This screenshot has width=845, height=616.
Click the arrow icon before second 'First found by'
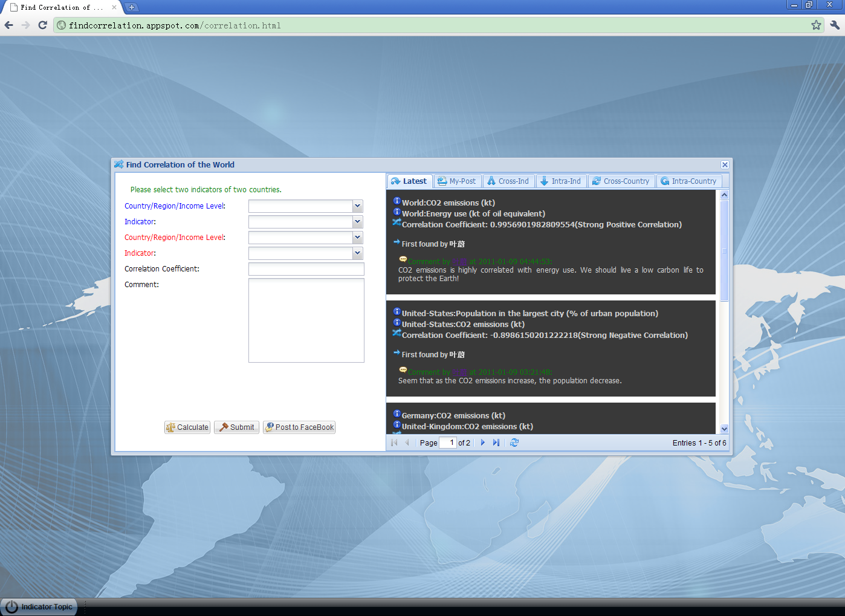coord(397,352)
